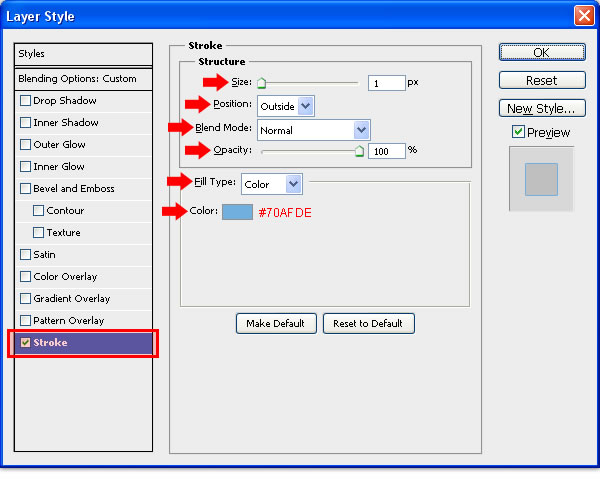Select the Stroke label in list

[50, 342]
